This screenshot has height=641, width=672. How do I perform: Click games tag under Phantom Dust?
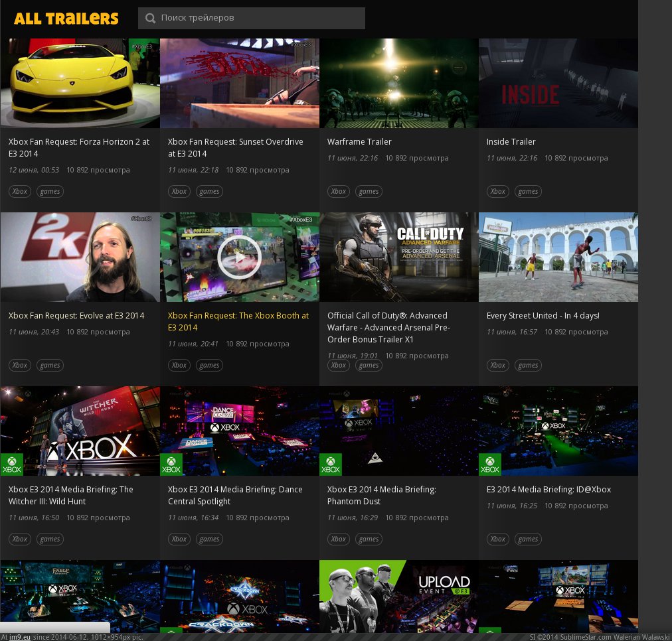[x=369, y=539]
